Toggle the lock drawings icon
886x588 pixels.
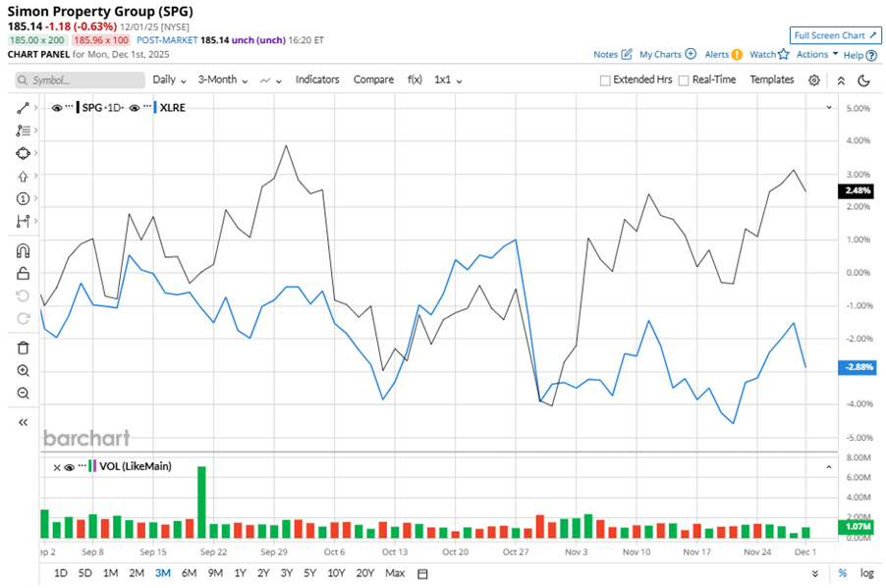[x=23, y=273]
